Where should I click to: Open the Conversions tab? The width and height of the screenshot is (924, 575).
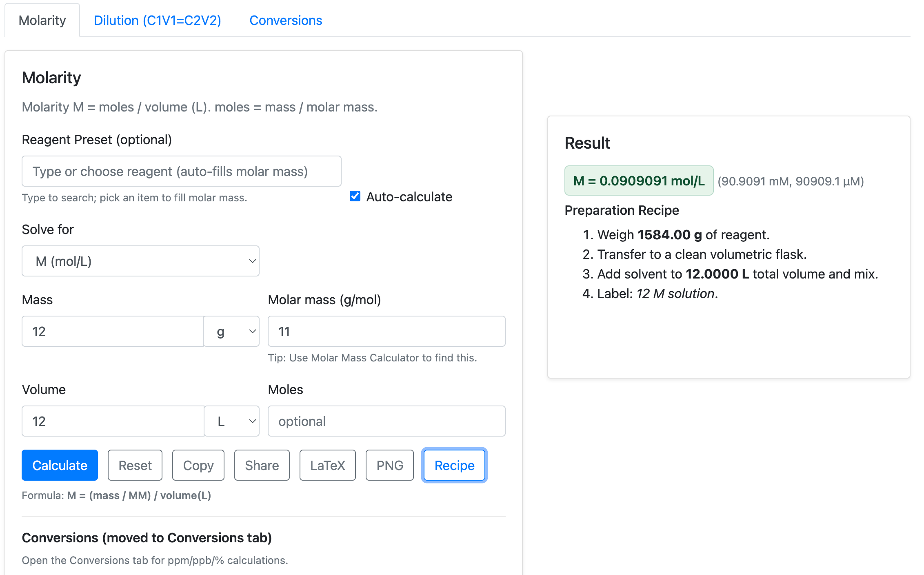286,20
